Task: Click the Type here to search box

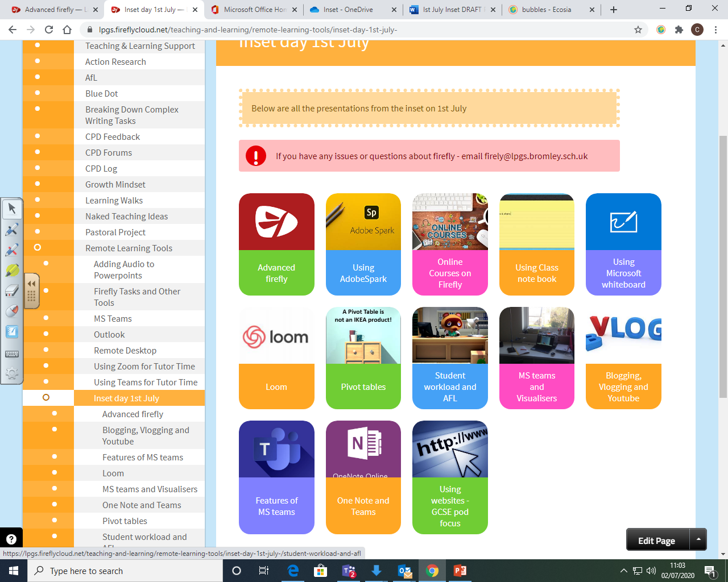Action: [x=125, y=571]
